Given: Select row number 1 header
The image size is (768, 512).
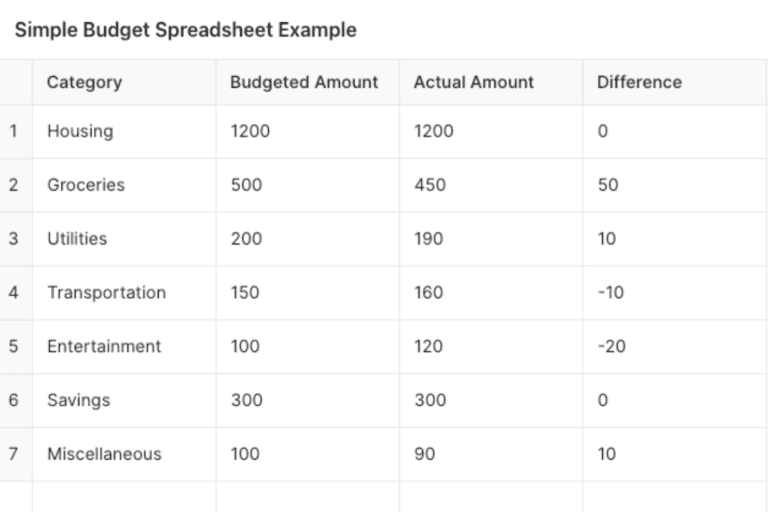Looking at the screenshot, I should [x=14, y=131].
